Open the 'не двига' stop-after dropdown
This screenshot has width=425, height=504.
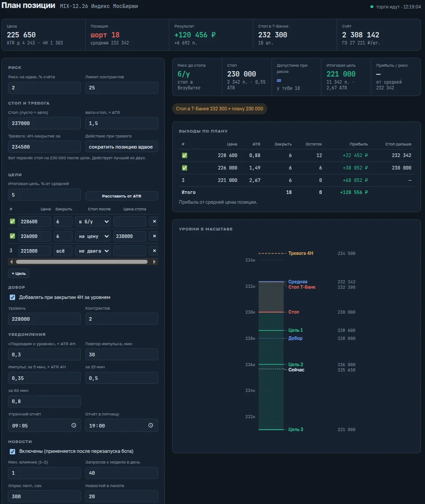coord(93,251)
